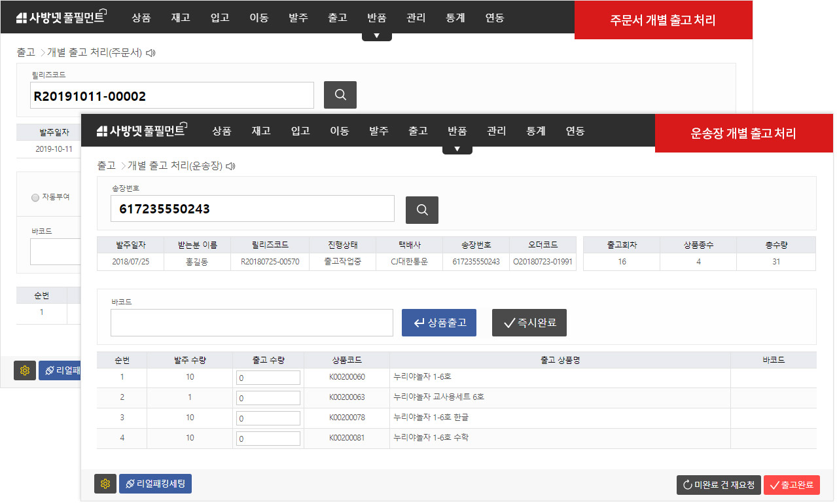Viewport: 837px width, 504px height.
Task: Open the gear settings in the front window
Action: click(x=105, y=484)
